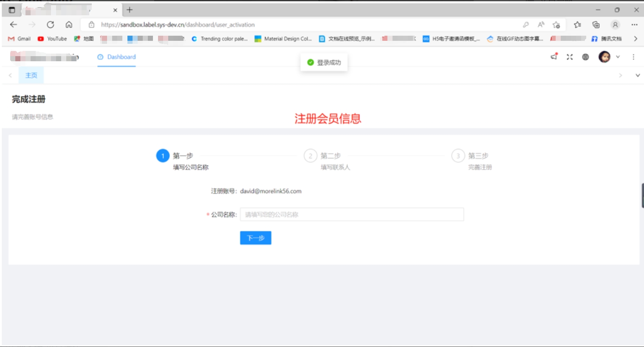Open the announcements megaphone icon
Screen dimensions: 644x347
click(x=554, y=57)
